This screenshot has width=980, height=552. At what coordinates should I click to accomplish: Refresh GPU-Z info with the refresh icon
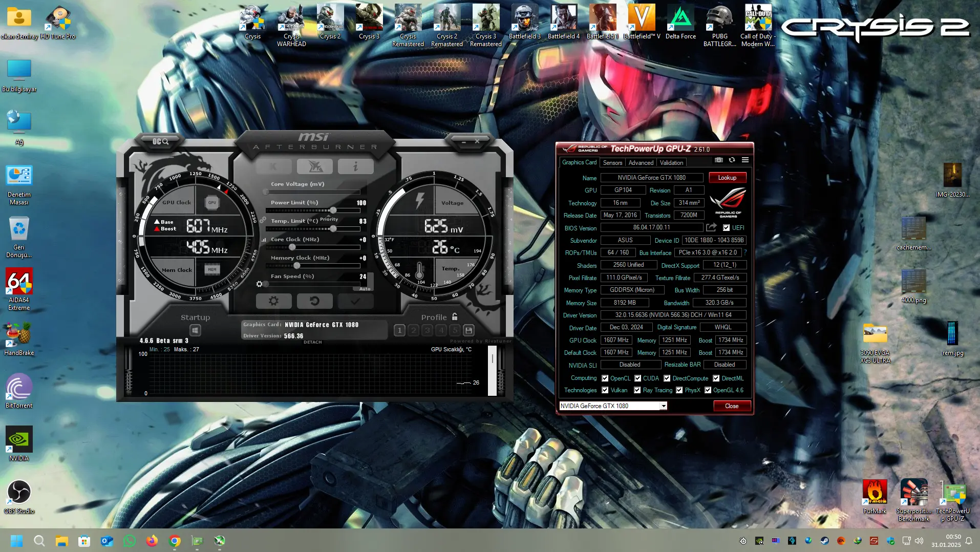coord(732,160)
